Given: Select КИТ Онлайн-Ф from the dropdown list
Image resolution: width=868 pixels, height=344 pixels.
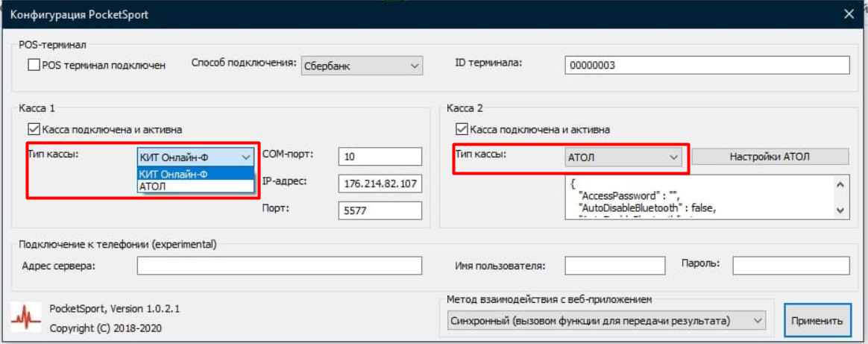Looking at the screenshot, I should (195, 174).
